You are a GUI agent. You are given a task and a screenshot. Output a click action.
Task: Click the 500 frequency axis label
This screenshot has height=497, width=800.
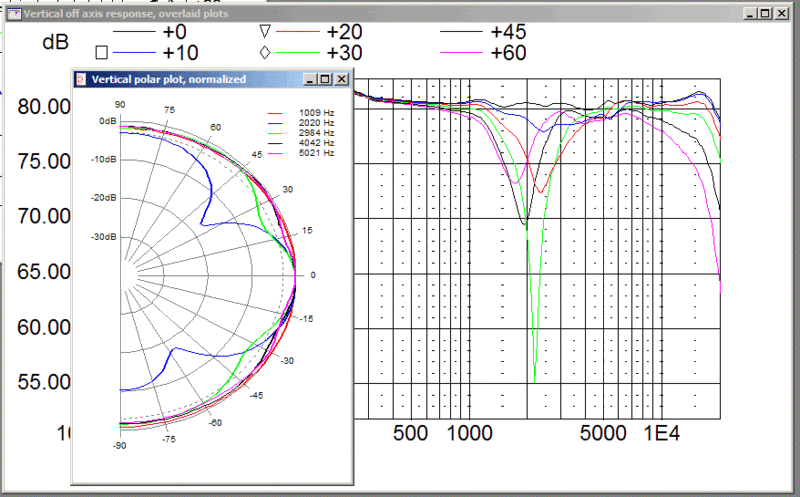point(410,434)
